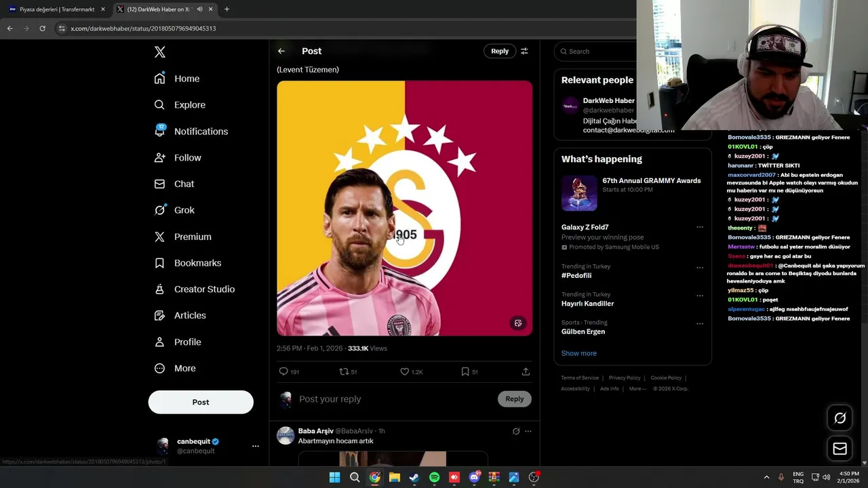Screen dimensions: 868x488
Task: Open Notifications with badge in sidebar
Action: (191, 131)
